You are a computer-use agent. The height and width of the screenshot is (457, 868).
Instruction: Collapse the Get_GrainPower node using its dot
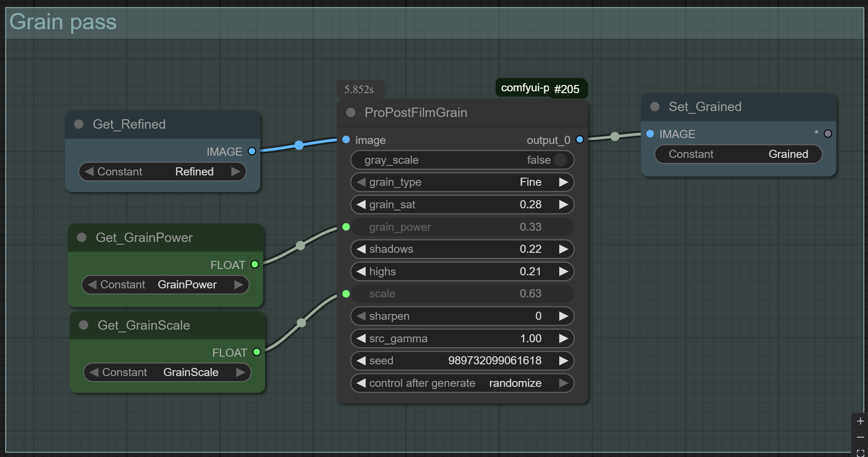coord(81,237)
